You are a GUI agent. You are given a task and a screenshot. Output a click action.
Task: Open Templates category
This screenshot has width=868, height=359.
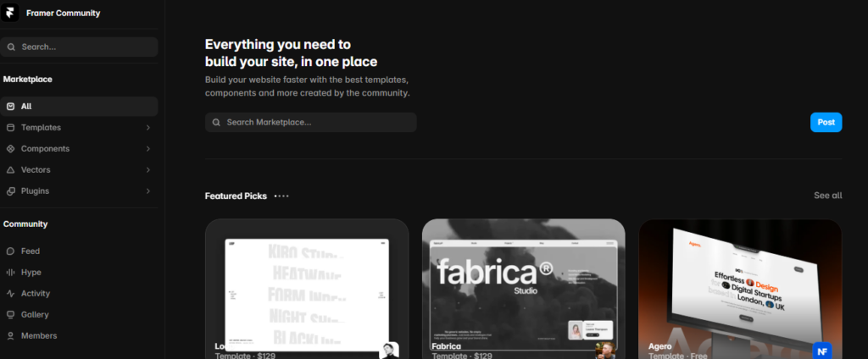pos(79,128)
